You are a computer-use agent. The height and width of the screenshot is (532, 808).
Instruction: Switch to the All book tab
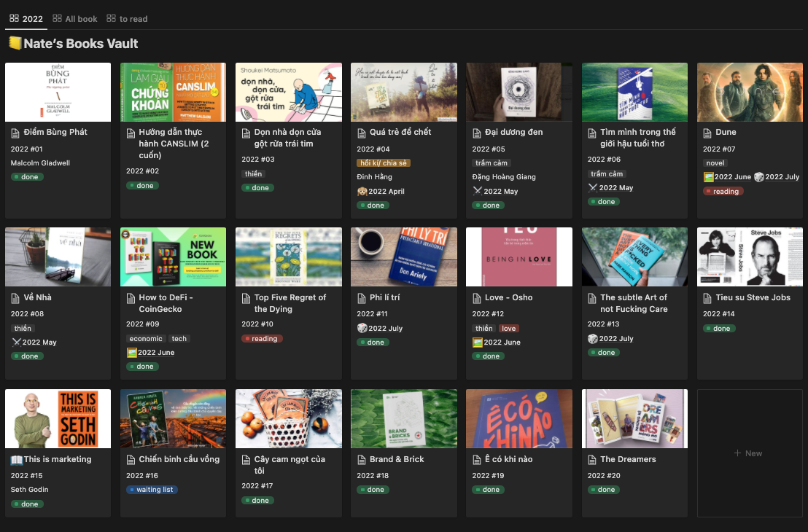coord(75,19)
